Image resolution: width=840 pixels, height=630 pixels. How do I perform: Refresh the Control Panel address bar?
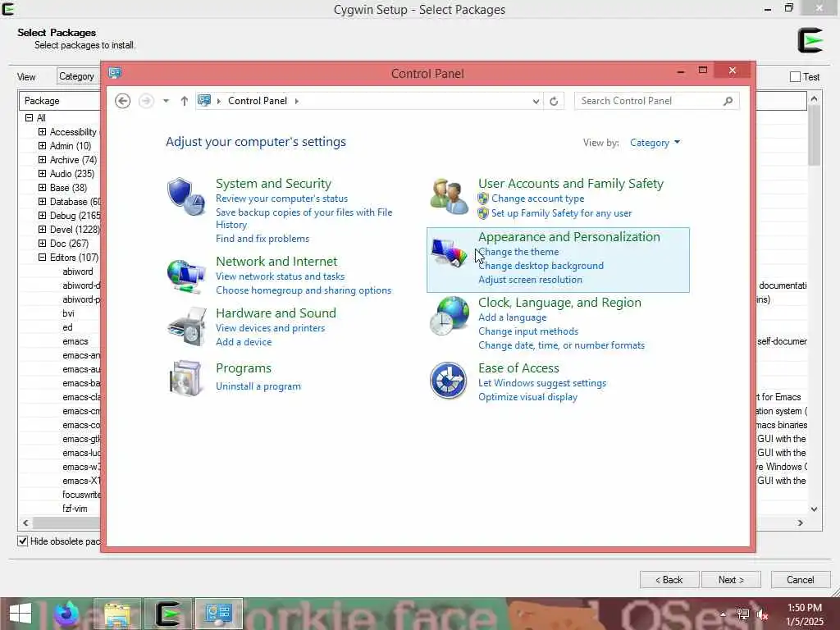click(x=554, y=101)
